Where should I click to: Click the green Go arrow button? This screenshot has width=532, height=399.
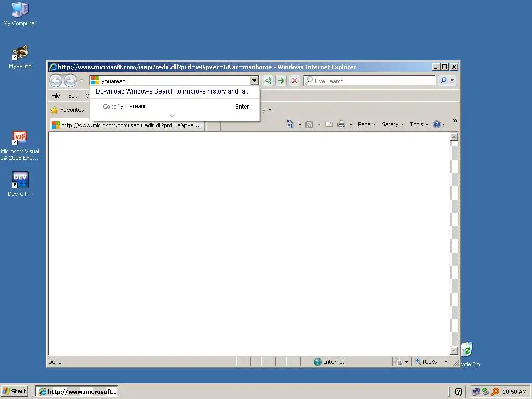click(281, 81)
